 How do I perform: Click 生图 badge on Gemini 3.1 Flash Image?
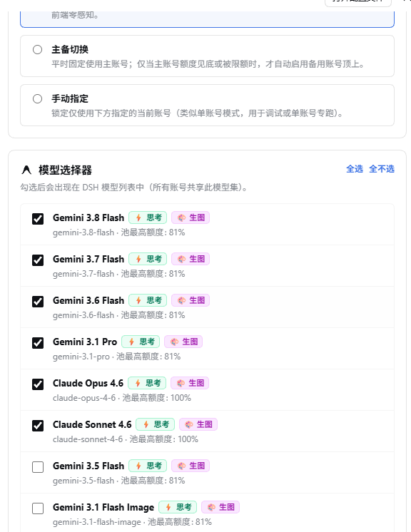click(x=220, y=507)
